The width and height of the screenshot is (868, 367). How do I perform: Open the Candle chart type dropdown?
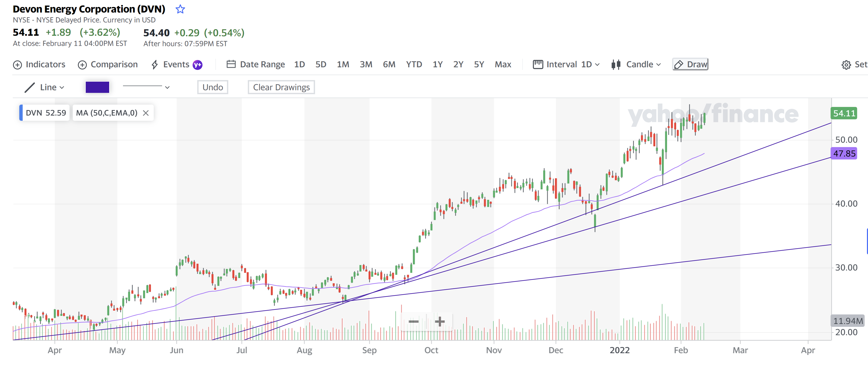click(636, 64)
